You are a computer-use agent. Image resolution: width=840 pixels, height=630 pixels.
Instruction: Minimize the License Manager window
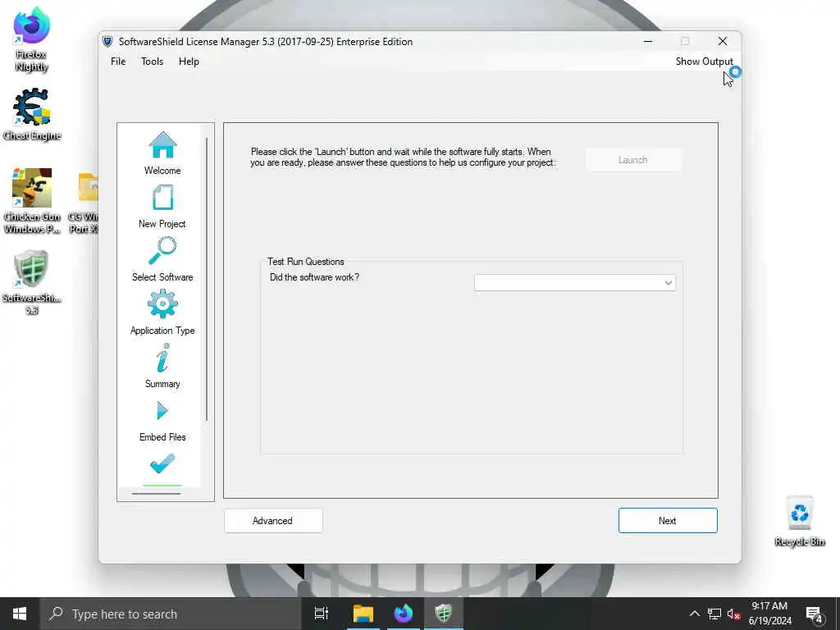[648, 41]
